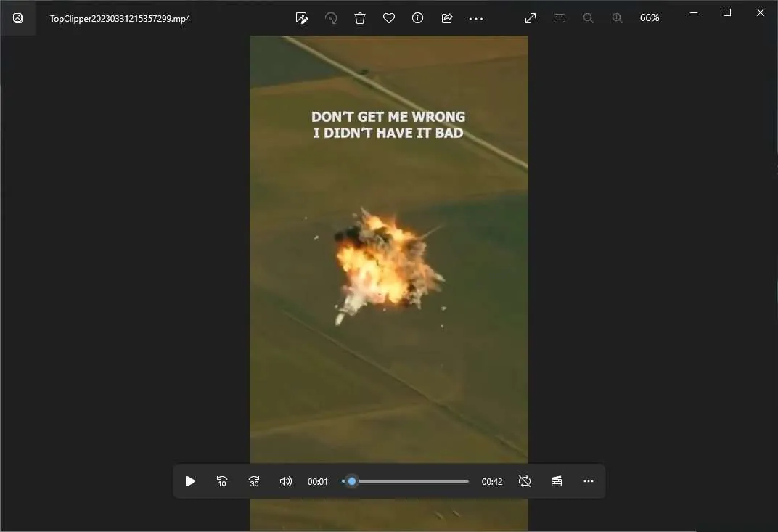778x532 pixels.
Task: Delete the video with trash icon
Action: pyautogui.click(x=360, y=18)
